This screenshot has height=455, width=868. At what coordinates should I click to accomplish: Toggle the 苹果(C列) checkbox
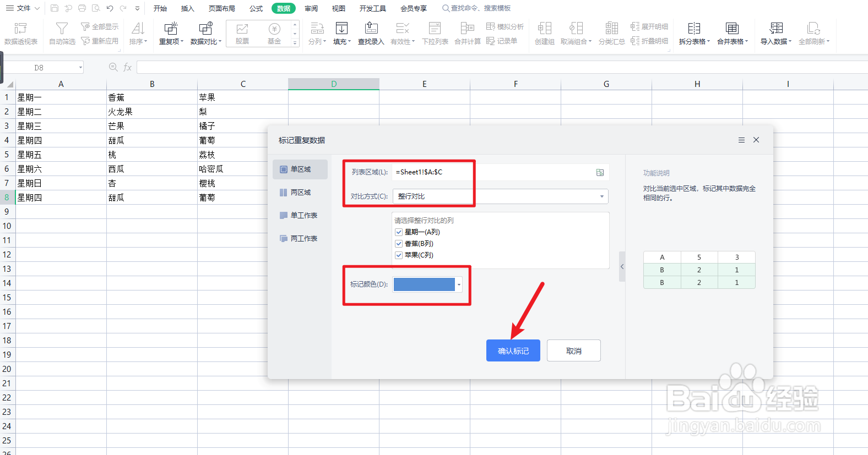[x=399, y=255]
